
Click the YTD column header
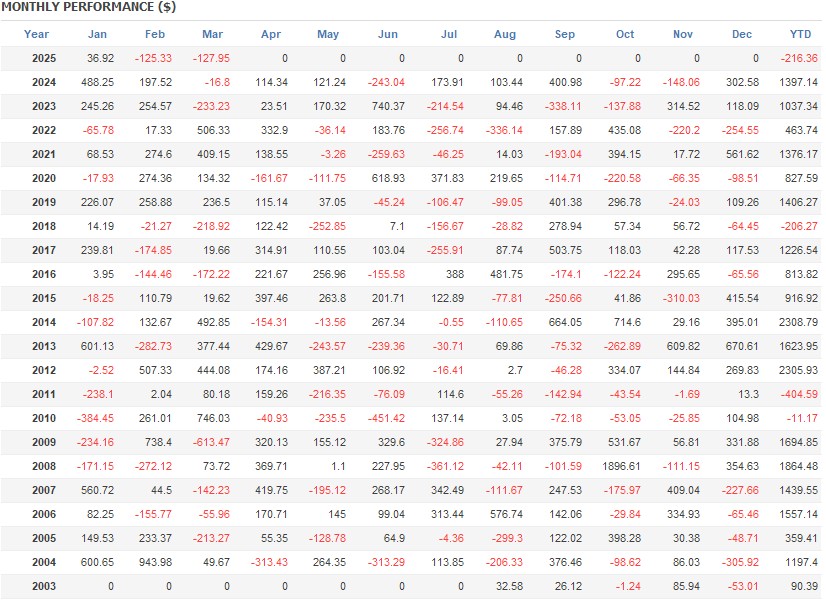[x=800, y=34]
